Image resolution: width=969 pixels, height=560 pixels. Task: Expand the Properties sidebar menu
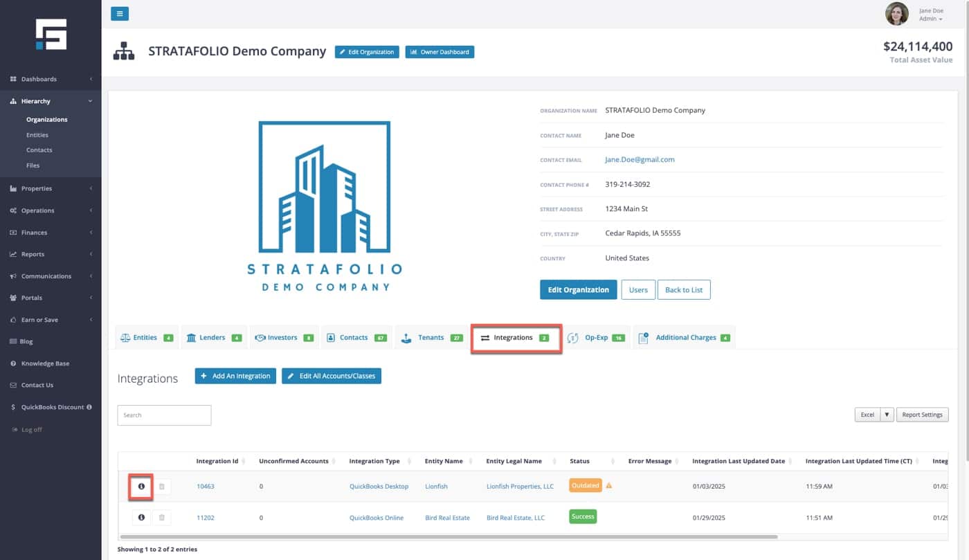pos(51,188)
